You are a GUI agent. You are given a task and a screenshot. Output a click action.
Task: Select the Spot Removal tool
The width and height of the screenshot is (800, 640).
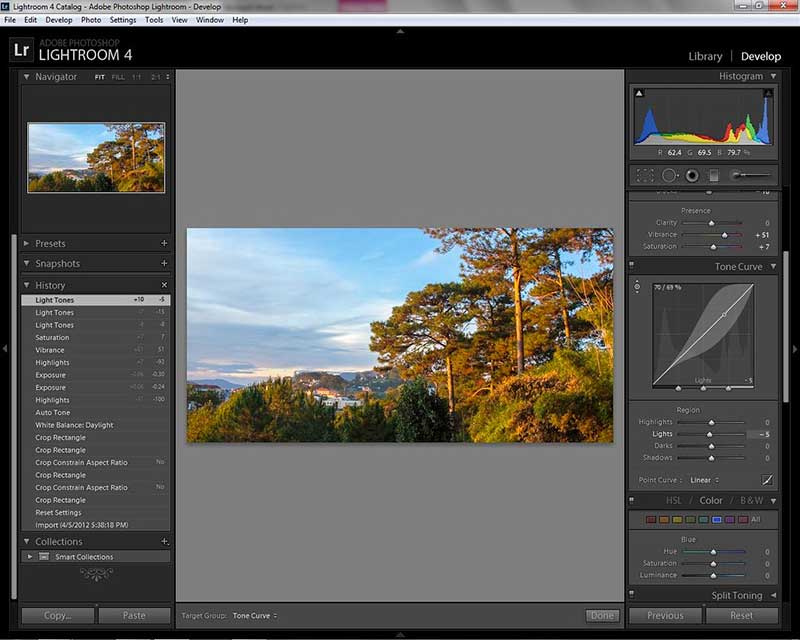(669, 176)
